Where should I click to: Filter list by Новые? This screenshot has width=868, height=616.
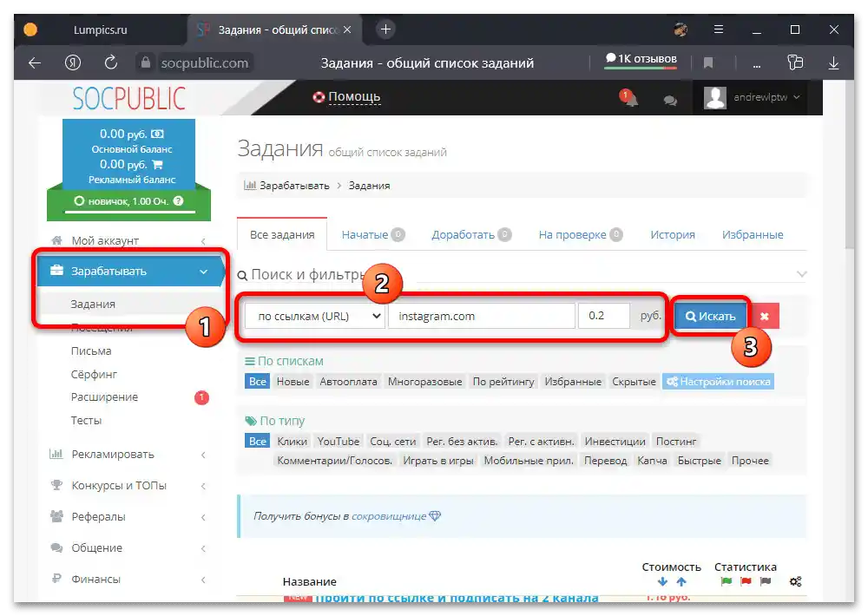[293, 382]
